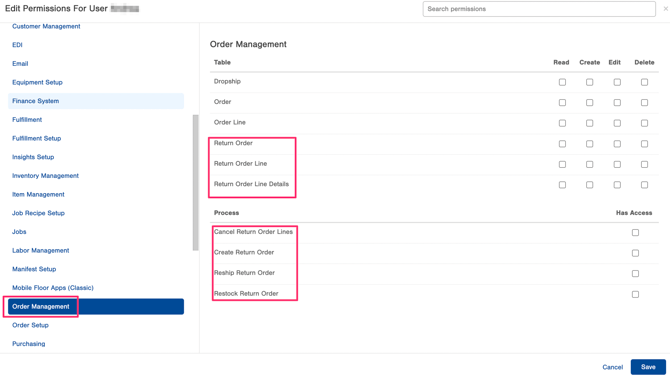Viewport: 670px width, 377px height.
Task: Enable Has Access for Create Return Order
Action: [635, 253]
